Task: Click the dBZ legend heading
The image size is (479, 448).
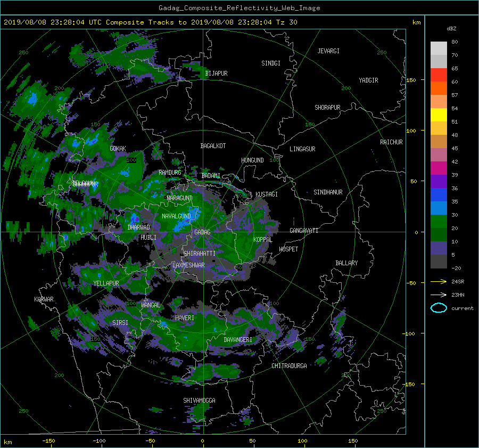Action: click(451, 29)
